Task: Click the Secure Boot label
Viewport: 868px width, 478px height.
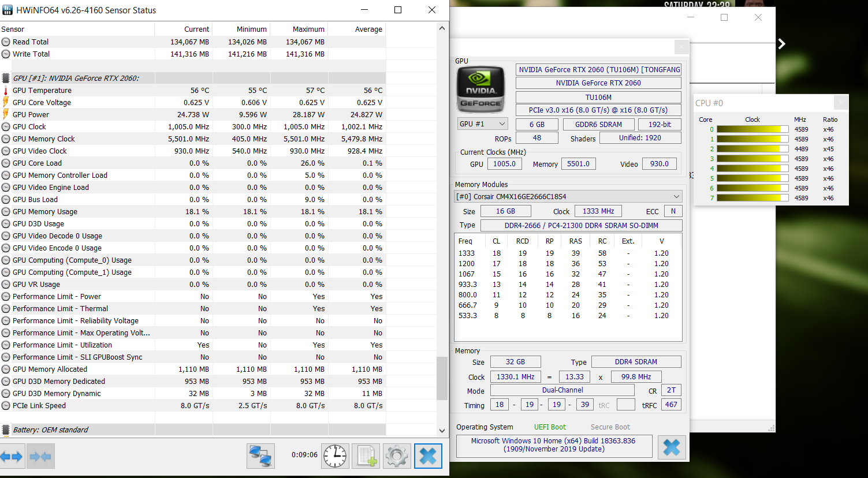Action: [610, 427]
